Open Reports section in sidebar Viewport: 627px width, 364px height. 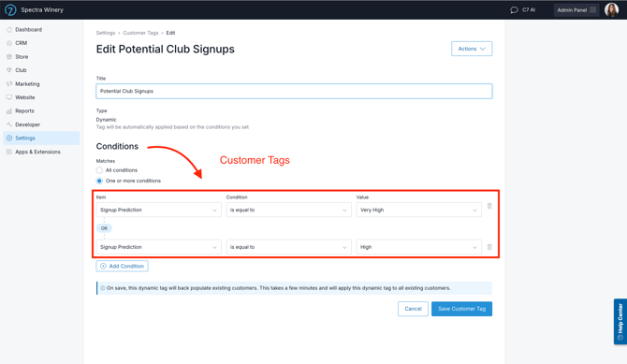tap(24, 110)
